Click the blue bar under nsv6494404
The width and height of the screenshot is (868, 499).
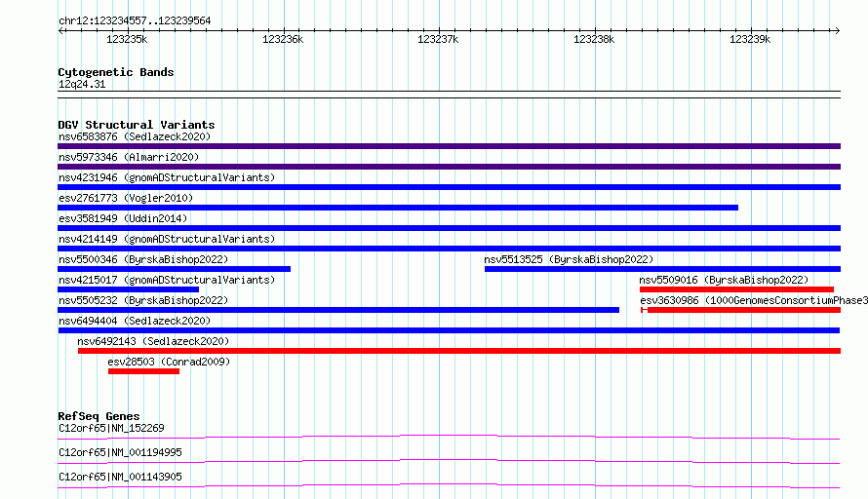tap(449, 330)
